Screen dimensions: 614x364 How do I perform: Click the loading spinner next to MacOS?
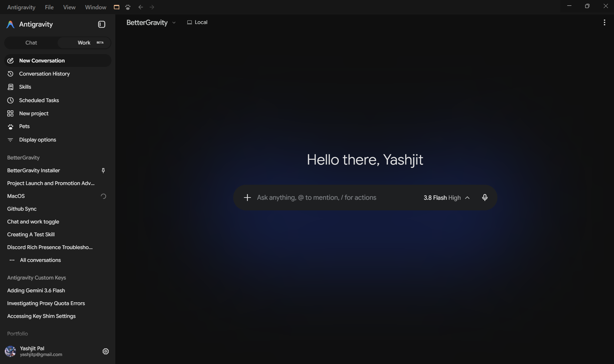(x=103, y=196)
